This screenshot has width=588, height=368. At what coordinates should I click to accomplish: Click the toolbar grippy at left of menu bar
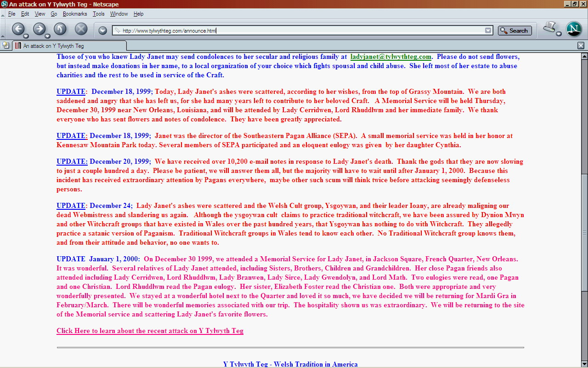point(3,14)
